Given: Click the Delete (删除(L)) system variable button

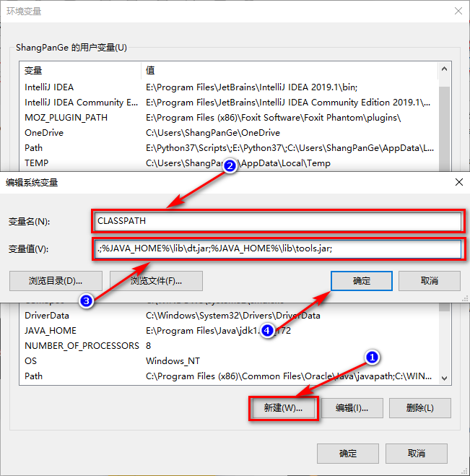Looking at the screenshot, I should coord(420,408).
